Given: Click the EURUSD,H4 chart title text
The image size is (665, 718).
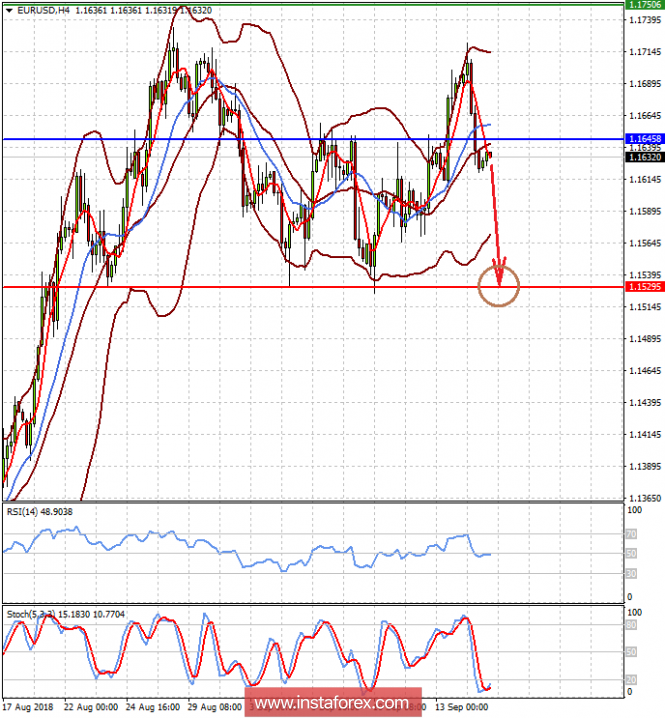Looking at the screenshot, I should coord(44,10).
